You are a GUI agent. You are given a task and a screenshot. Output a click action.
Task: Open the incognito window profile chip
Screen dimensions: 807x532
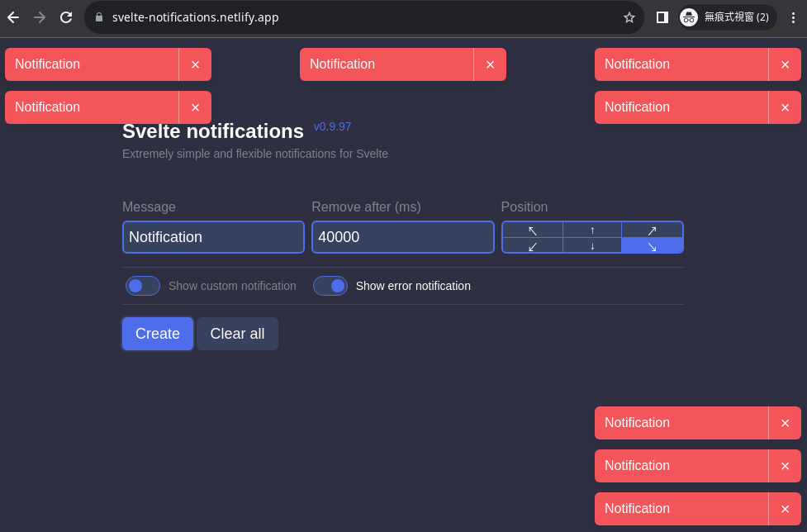tap(727, 17)
